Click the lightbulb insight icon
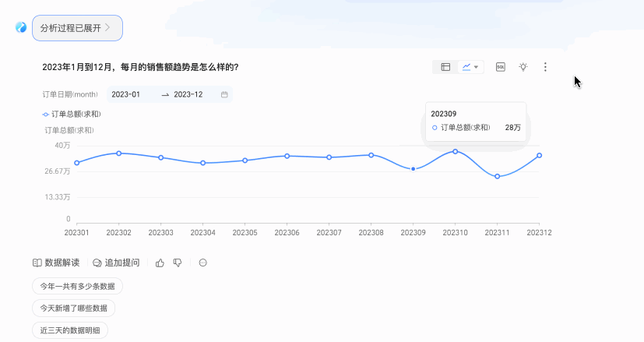Image resolution: width=644 pixels, height=342 pixels. click(523, 67)
